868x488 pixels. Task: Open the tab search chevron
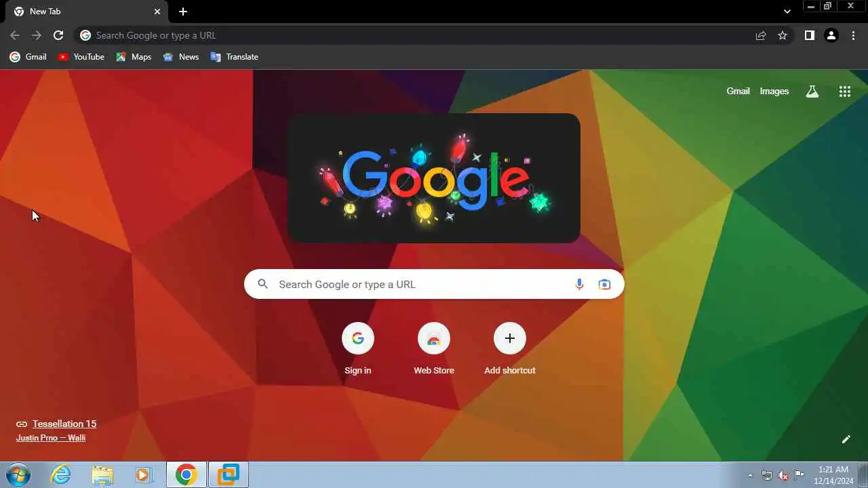(x=787, y=12)
